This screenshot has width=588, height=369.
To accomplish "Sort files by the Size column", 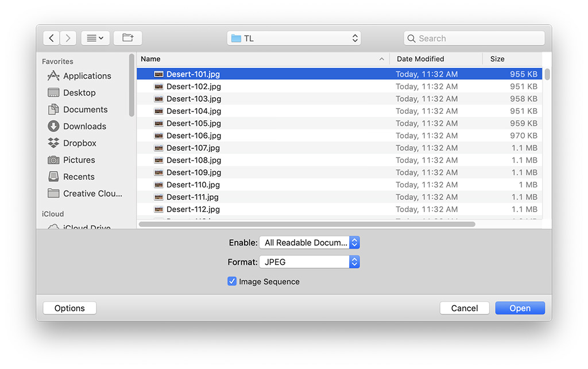I will pyautogui.click(x=512, y=59).
